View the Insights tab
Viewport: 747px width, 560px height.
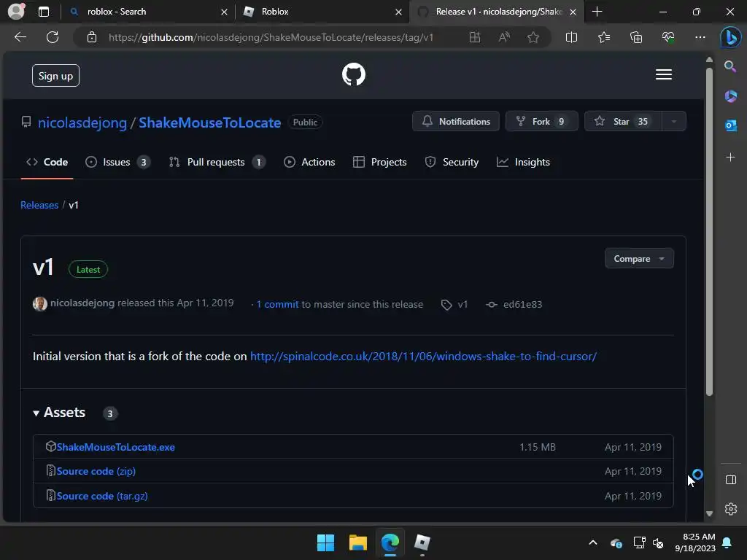pos(523,162)
